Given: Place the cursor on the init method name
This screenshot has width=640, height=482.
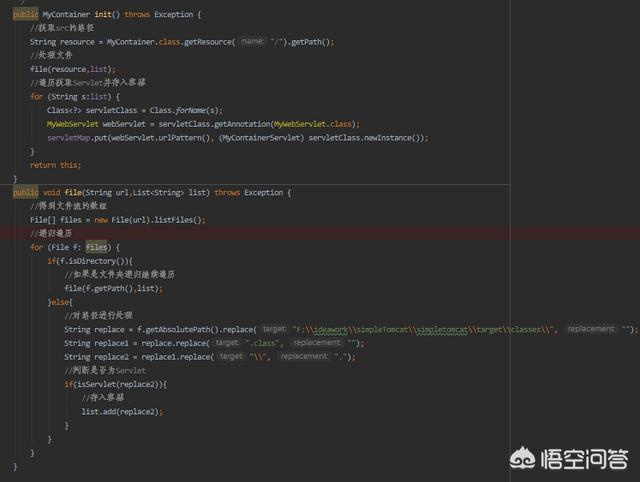Looking at the screenshot, I should coord(103,15).
